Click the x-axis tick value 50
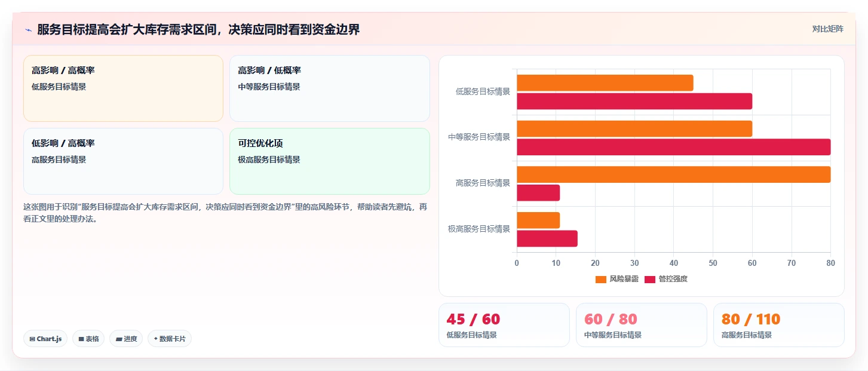Viewport: 868px width, 371px height. coord(713,263)
